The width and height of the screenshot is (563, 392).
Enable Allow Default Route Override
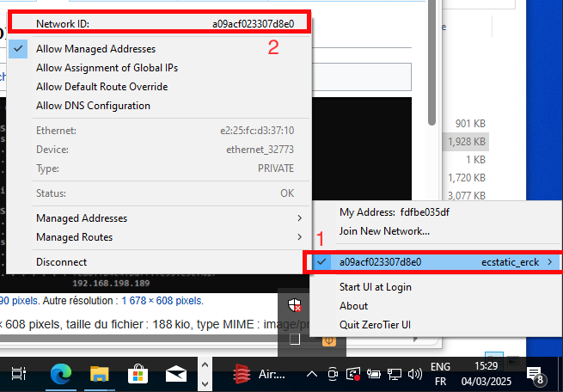click(x=101, y=87)
